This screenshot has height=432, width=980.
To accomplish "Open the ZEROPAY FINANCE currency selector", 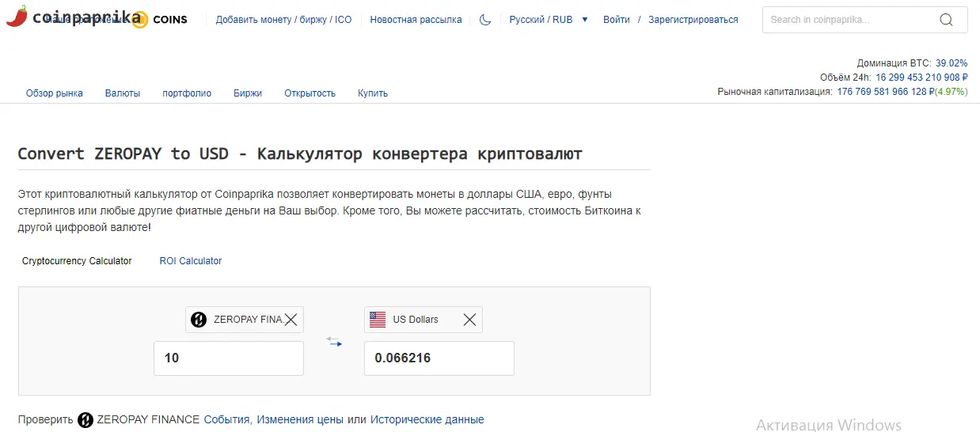I will pos(245,320).
